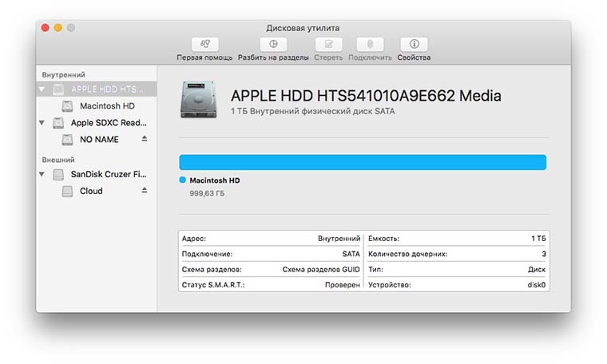Click the Устройство: label
Viewport: 607px width, 364px height.
click(x=390, y=285)
